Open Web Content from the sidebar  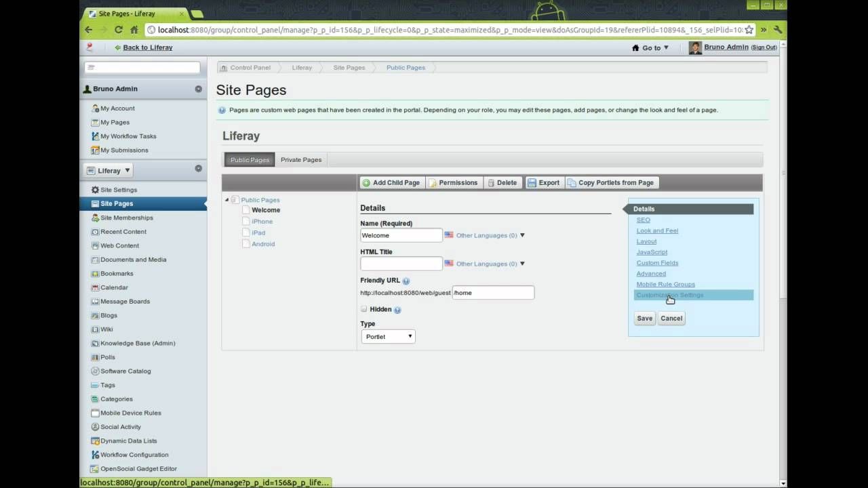click(119, 245)
